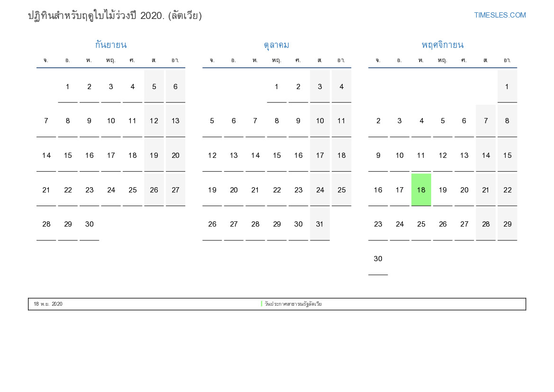
Task: Click the holiday name in the legend
Action: tap(293, 304)
